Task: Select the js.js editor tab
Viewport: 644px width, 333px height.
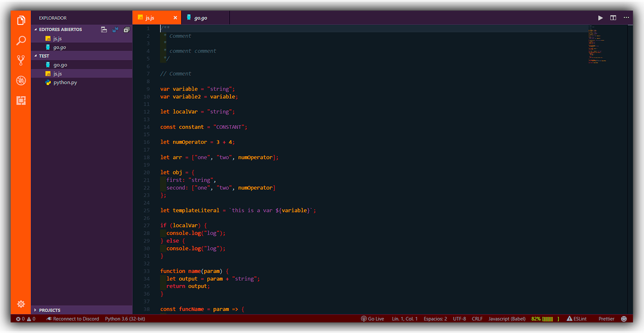Action: [157, 18]
